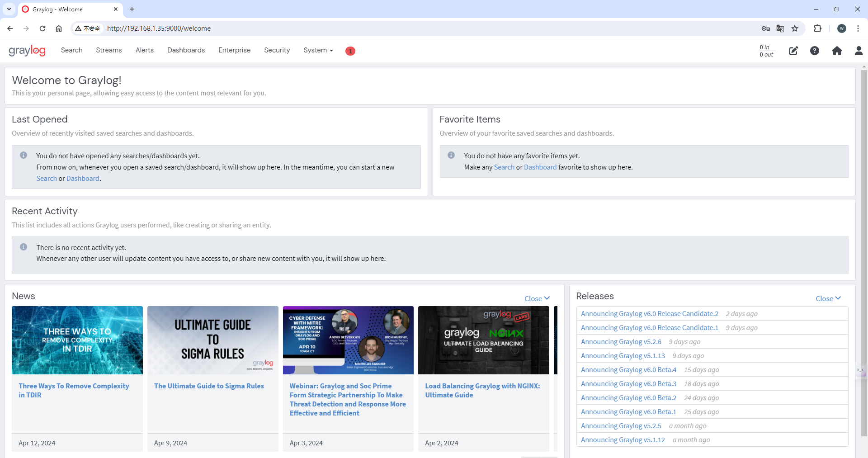Open Announcing Graylog v6.0 Beta.2 release
The image size is (868, 458).
pos(629,398)
